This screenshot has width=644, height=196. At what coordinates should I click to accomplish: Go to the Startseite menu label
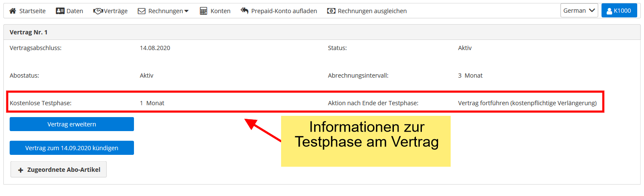(33, 11)
